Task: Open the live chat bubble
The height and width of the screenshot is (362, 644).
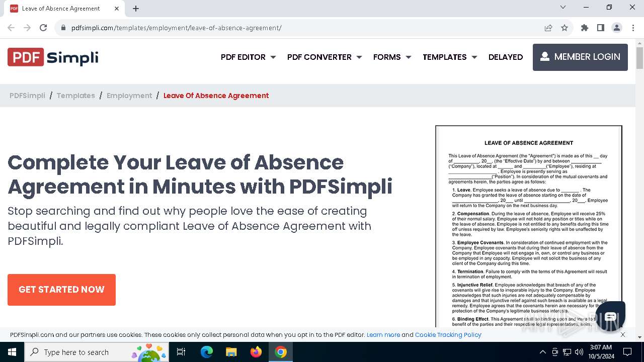Action: pos(610,316)
